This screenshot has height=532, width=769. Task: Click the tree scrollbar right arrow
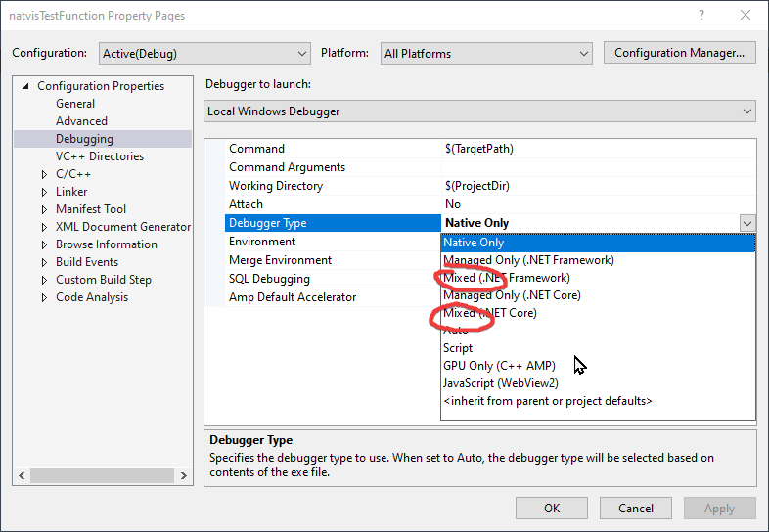184,475
